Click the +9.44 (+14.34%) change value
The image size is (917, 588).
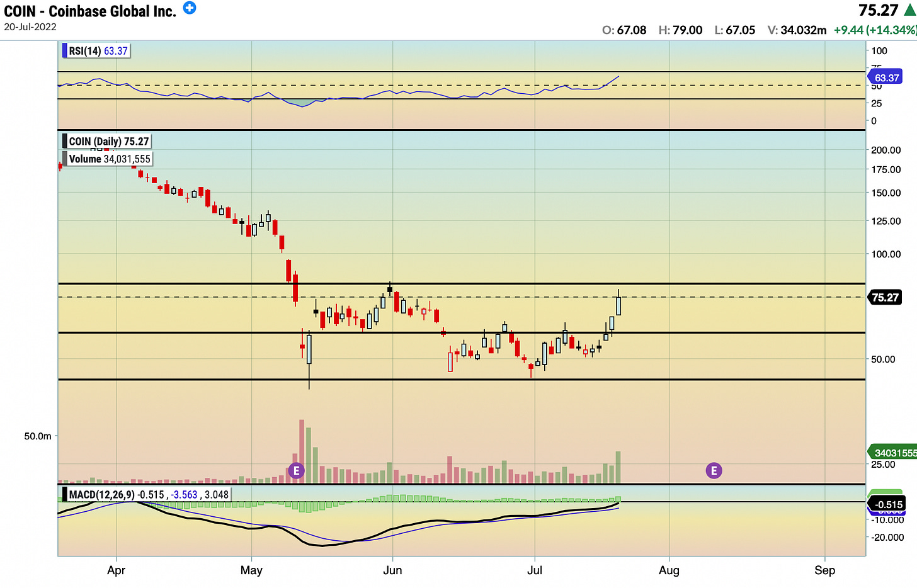tap(875, 30)
